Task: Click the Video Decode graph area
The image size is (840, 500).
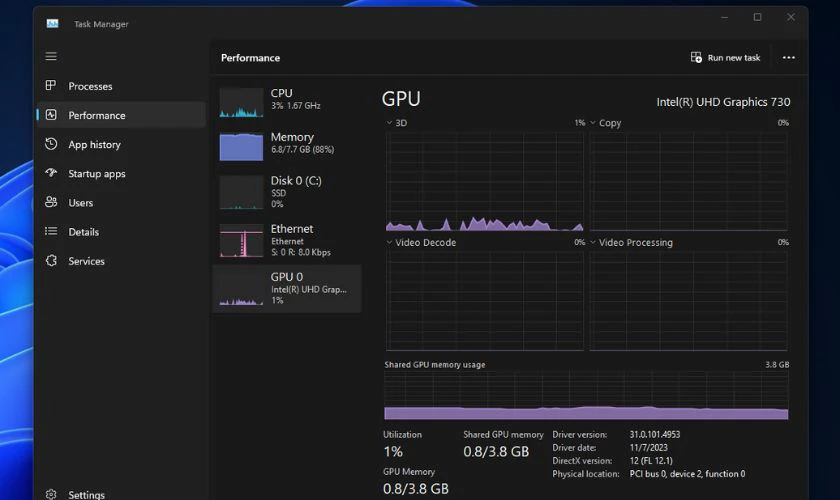Action: [484, 301]
